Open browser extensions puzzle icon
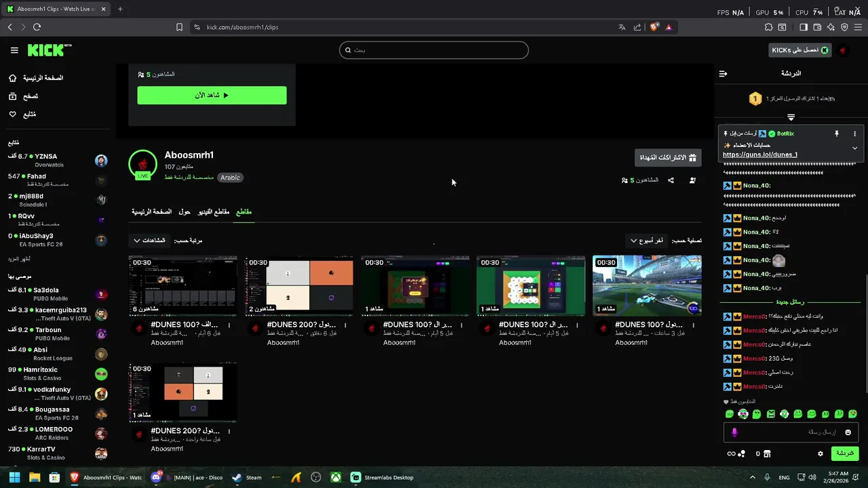 (768, 27)
